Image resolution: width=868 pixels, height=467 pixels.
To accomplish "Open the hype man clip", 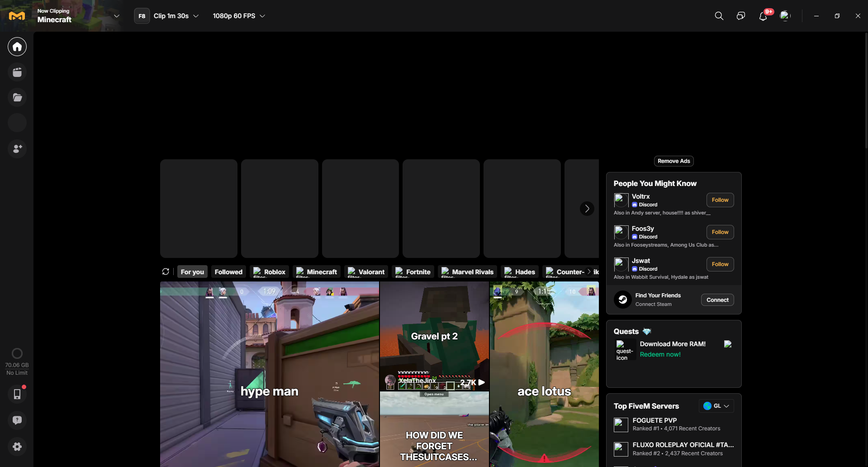I will (x=270, y=374).
